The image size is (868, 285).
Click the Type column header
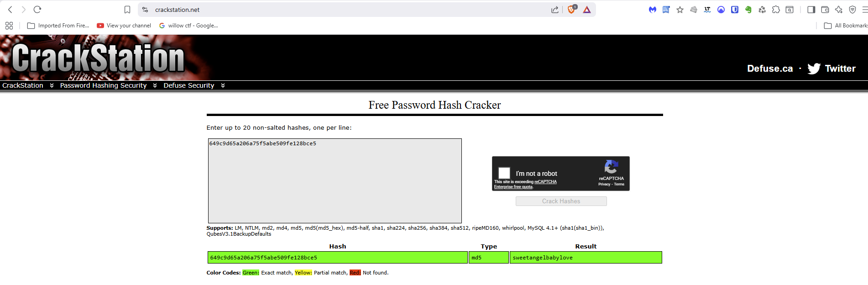(489, 246)
